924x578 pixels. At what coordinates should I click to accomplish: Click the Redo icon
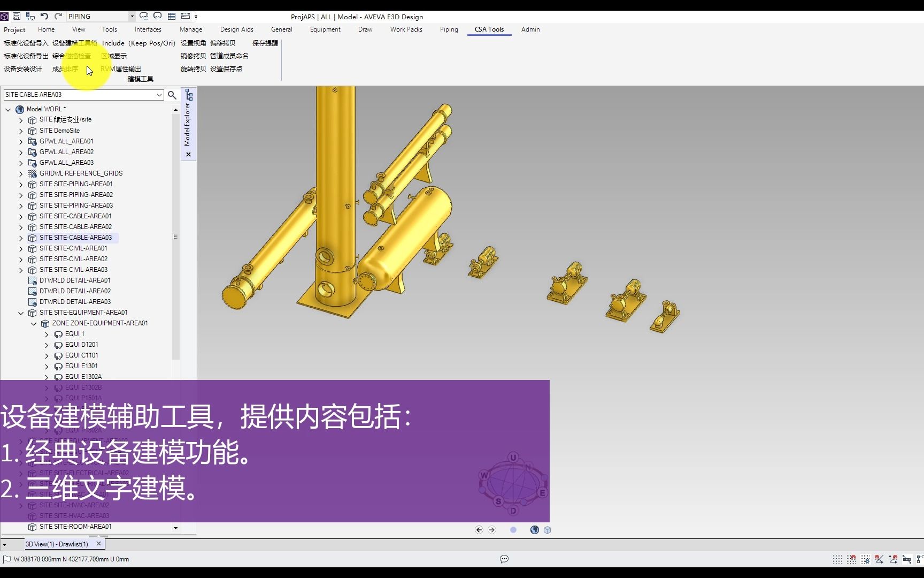tap(58, 16)
